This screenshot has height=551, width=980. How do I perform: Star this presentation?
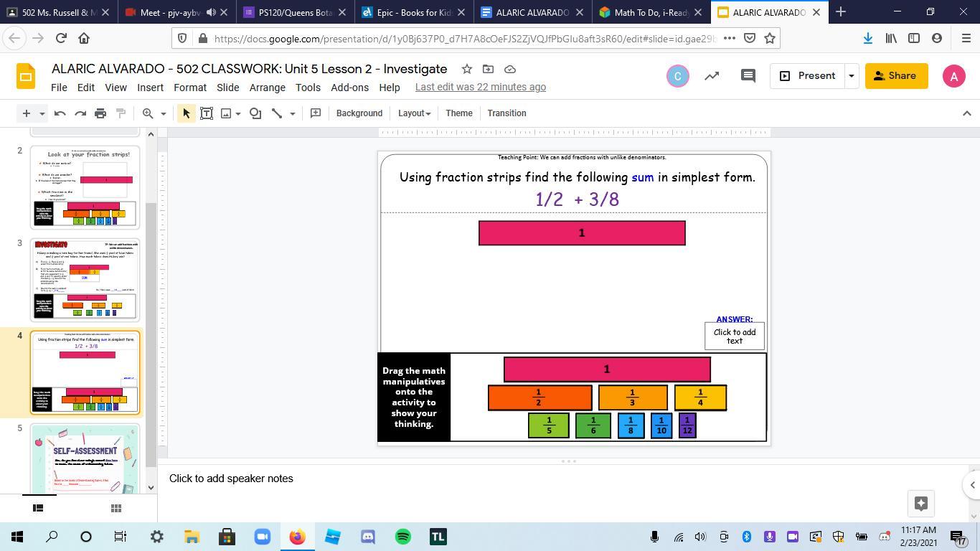click(x=466, y=69)
